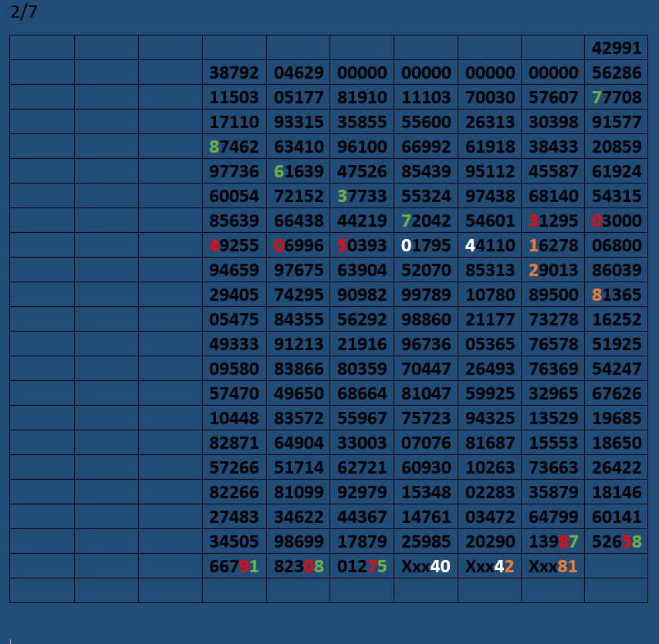Screen dimensions: 659x644
Task: Click the cell containing 66791
Action: click(x=234, y=566)
